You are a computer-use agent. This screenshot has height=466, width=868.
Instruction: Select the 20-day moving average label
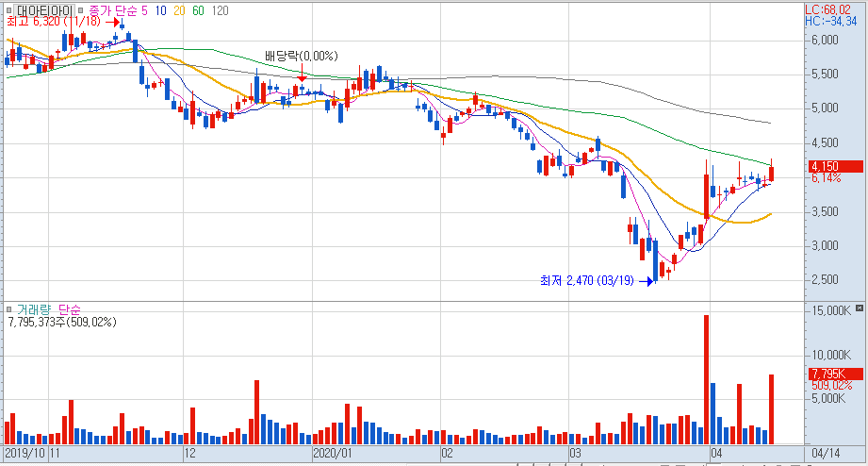pyautogui.click(x=179, y=10)
